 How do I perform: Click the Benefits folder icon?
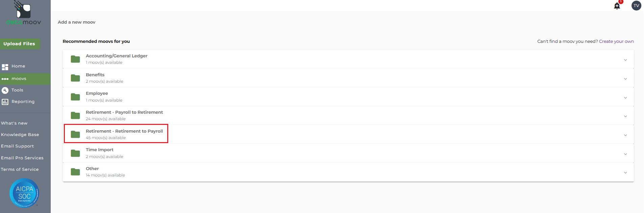75,78
